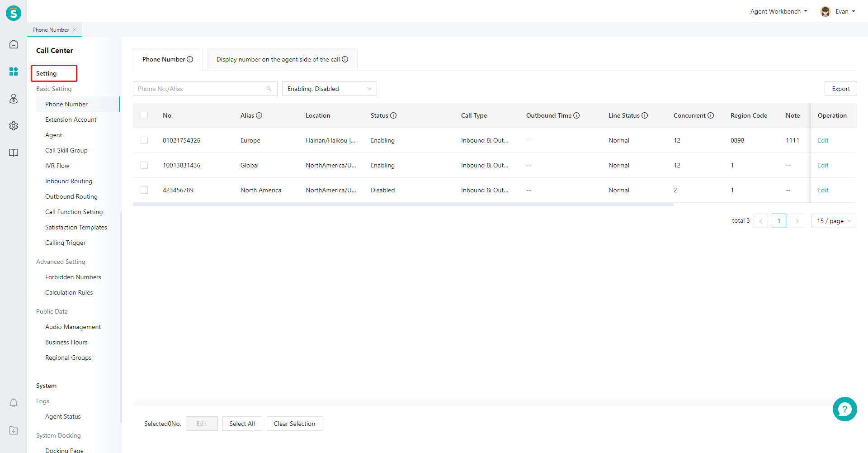The width and height of the screenshot is (868, 453).
Task: Open the Agent Workbench dropdown
Action: tap(778, 11)
